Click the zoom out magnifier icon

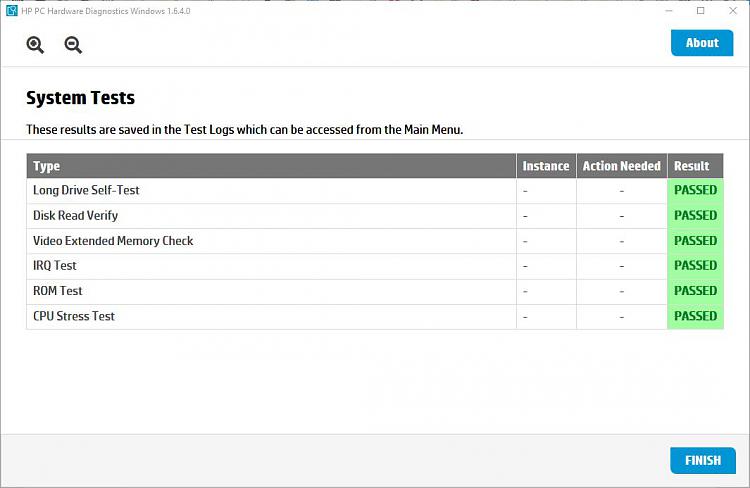click(x=73, y=45)
